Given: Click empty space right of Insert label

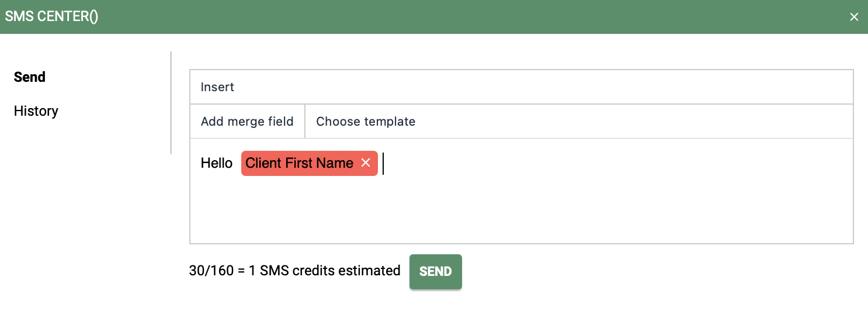Looking at the screenshot, I should [x=543, y=87].
